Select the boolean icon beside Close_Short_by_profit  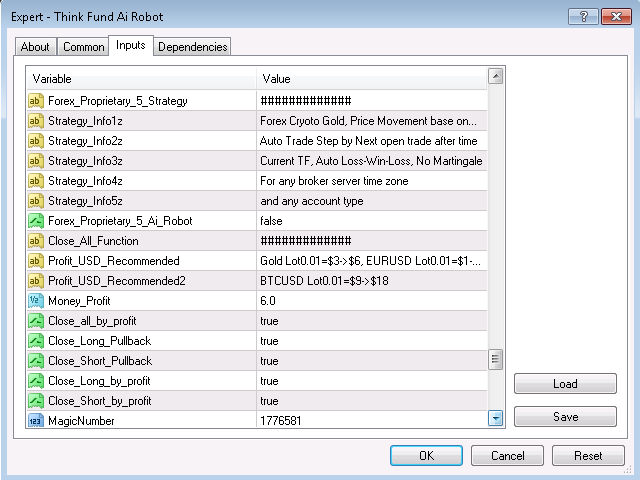click(x=36, y=401)
